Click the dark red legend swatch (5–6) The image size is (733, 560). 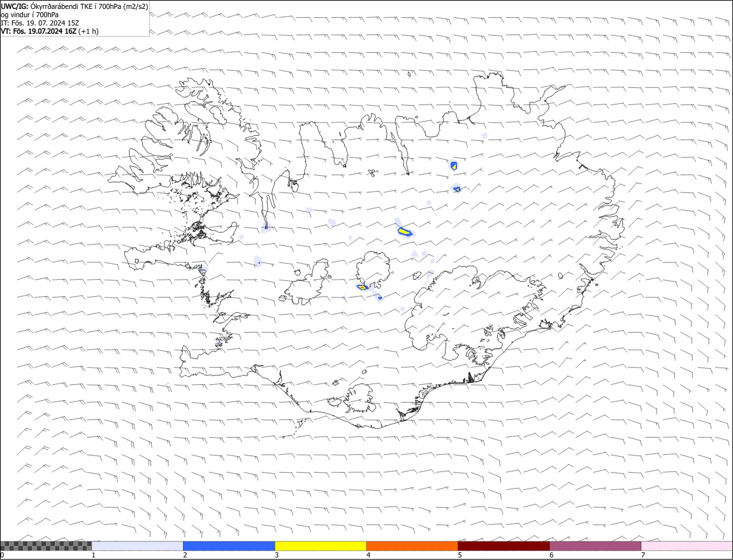[x=504, y=546]
